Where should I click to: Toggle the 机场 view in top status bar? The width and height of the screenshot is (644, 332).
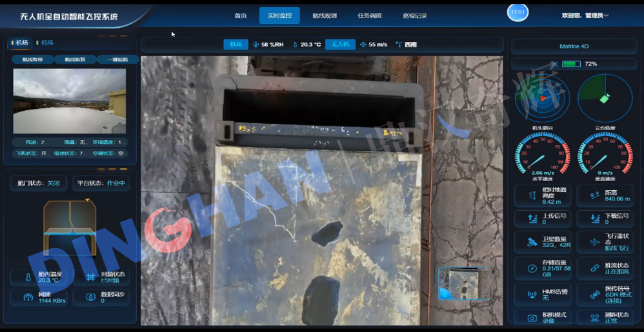tap(235, 44)
